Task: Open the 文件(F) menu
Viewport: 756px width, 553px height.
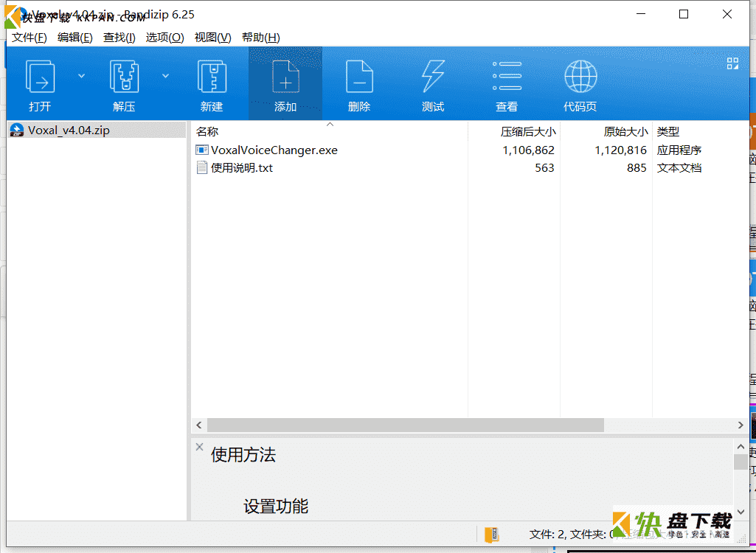Action: click(30, 38)
